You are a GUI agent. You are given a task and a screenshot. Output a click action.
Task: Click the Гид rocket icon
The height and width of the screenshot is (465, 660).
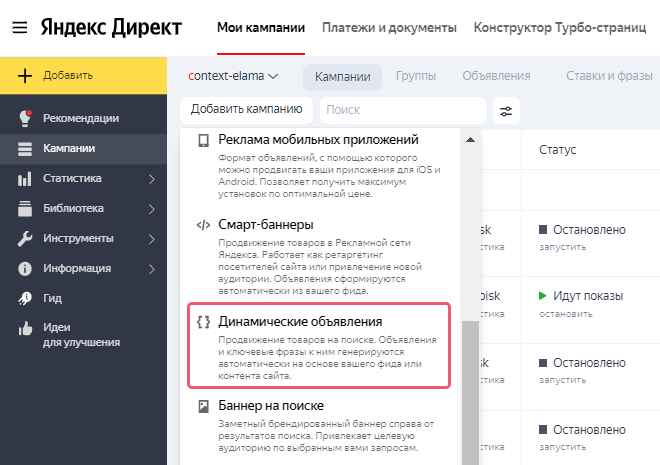25,298
